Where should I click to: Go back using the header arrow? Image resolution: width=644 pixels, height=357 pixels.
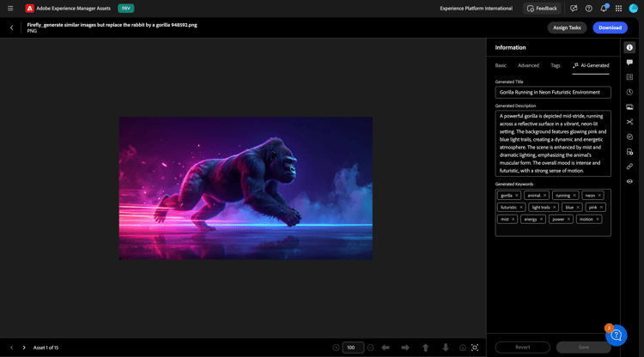click(11, 28)
